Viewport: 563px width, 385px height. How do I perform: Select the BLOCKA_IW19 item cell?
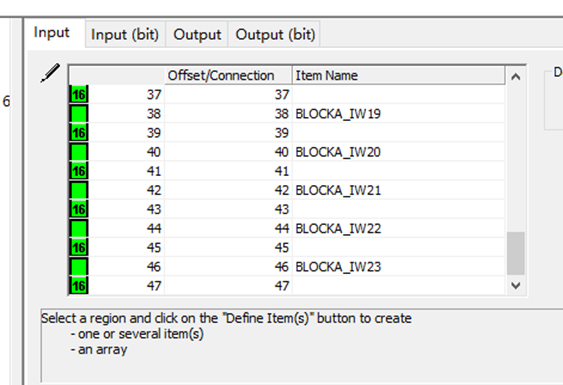pyautogui.click(x=399, y=113)
